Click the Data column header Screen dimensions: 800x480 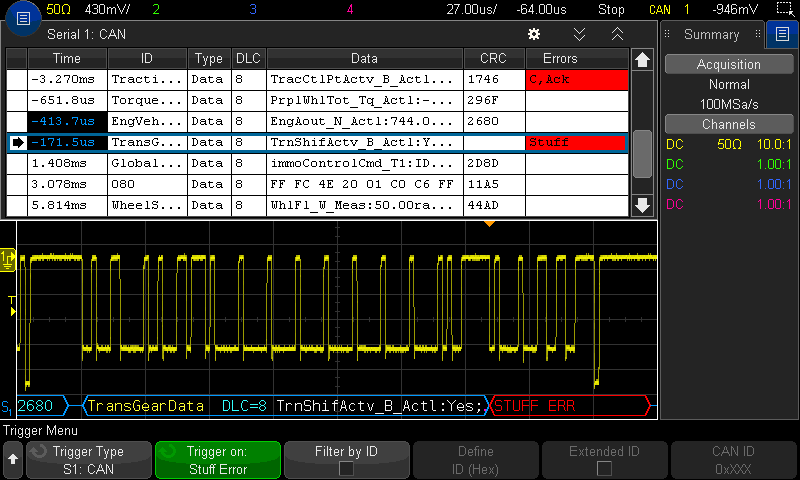coord(364,59)
